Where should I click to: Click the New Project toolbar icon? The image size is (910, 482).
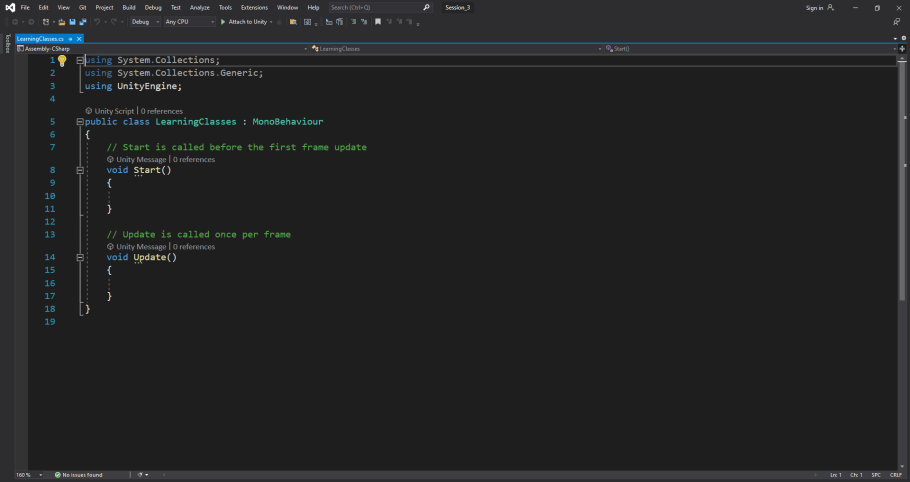[x=46, y=21]
